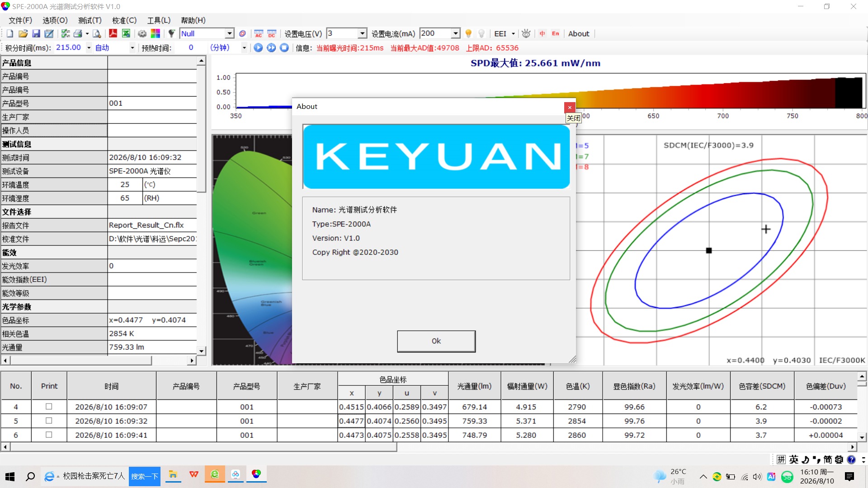
Task: Turn off lamp with unlit bulb icon
Action: pos(481,34)
